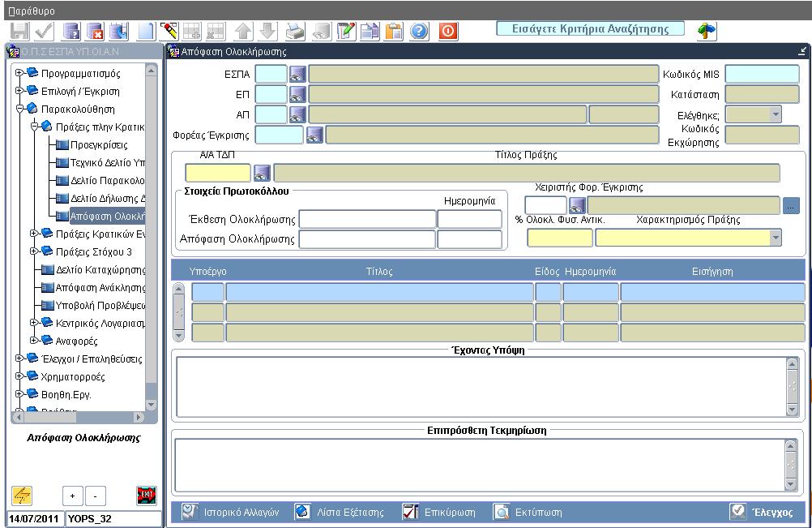Select Βοηθη.Εργ. tree item
The height and width of the screenshot is (528, 812).
point(66,395)
